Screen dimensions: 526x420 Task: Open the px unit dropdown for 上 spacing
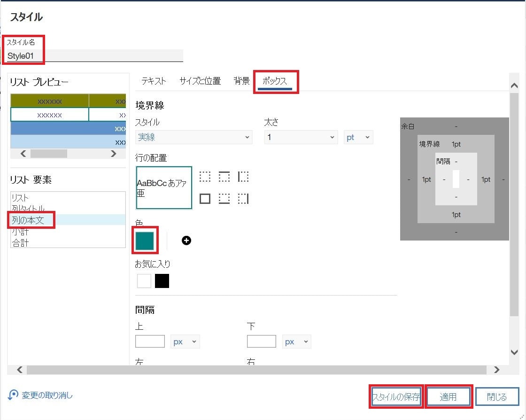185,342
